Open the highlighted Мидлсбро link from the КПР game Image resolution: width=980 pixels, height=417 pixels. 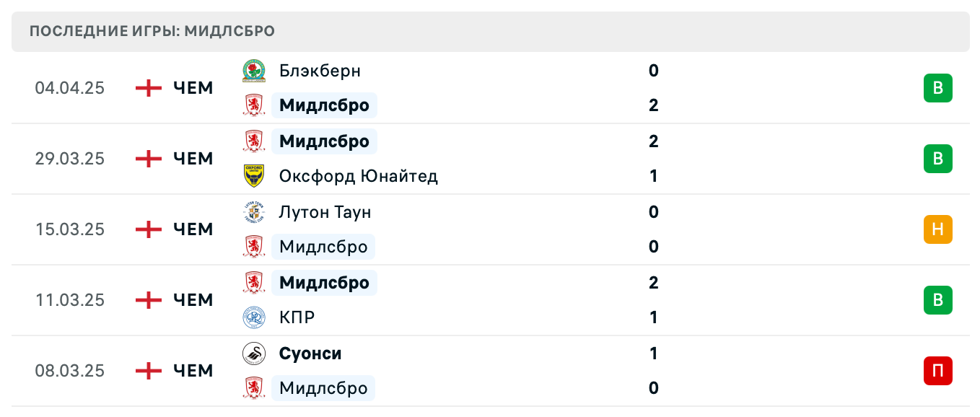pos(324,283)
